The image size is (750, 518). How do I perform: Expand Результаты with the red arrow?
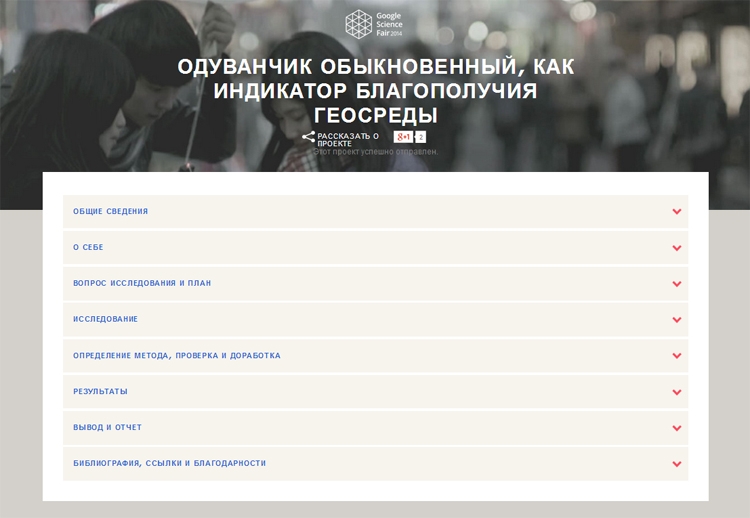point(677,392)
